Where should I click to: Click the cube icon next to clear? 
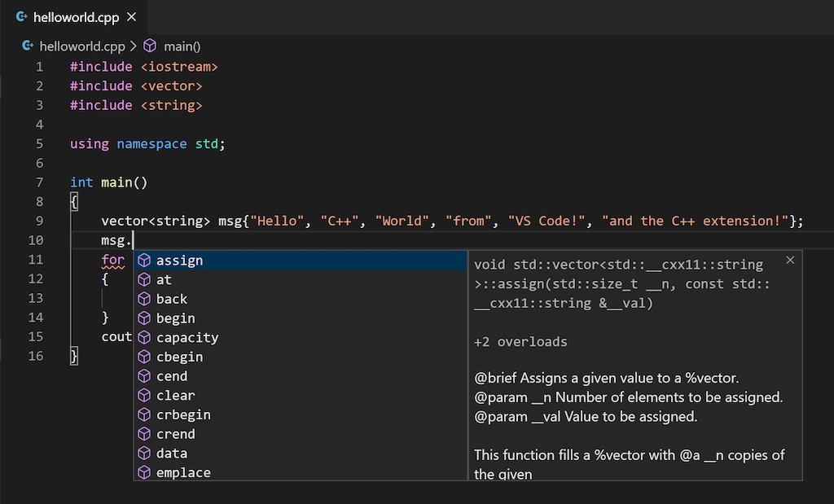coord(144,396)
